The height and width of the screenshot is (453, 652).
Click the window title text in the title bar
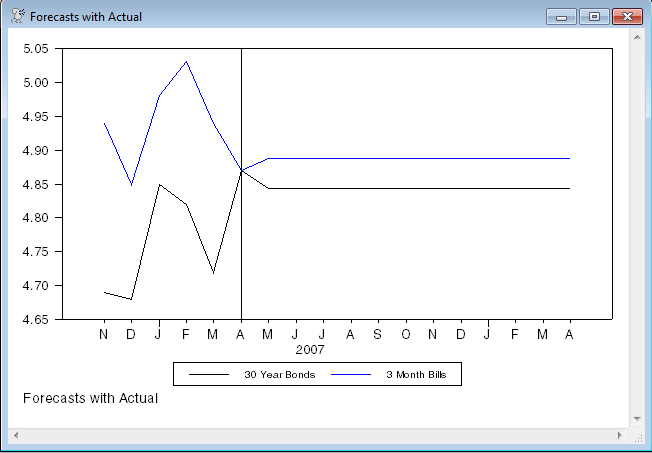(86, 17)
